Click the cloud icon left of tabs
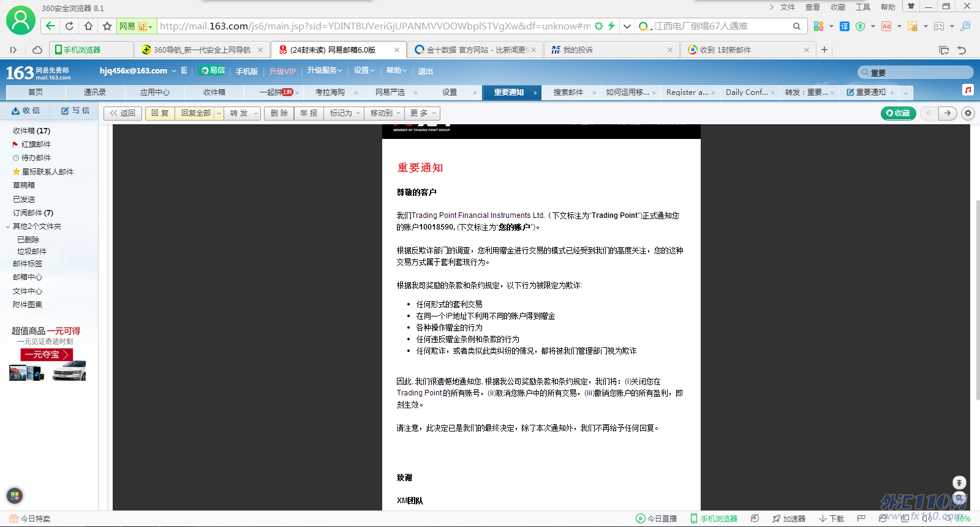Image resolution: width=980 pixels, height=527 pixels. tap(37, 50)
